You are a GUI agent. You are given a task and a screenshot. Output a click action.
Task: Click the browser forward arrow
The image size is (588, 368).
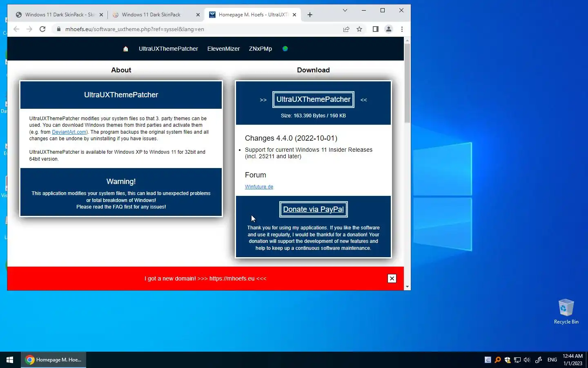(x=29, y=29)
